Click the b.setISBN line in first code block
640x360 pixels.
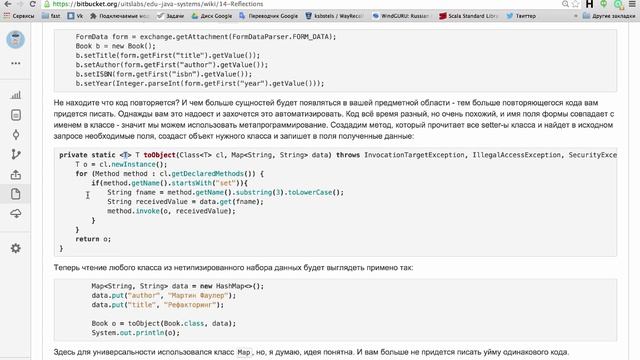click(164, 74)
